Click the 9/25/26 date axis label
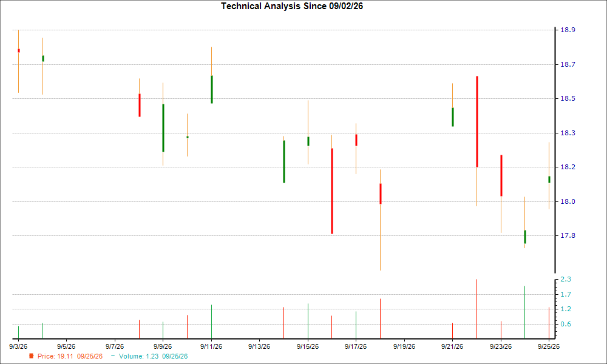The height and width of the screenshot is (364, 607). (x=549, y=346)
